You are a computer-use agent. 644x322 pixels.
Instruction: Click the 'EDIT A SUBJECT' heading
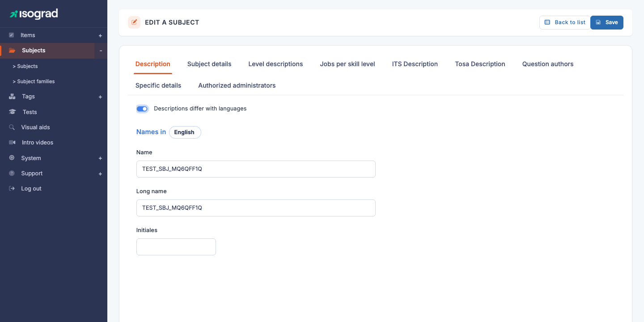(x=172, y=22)
